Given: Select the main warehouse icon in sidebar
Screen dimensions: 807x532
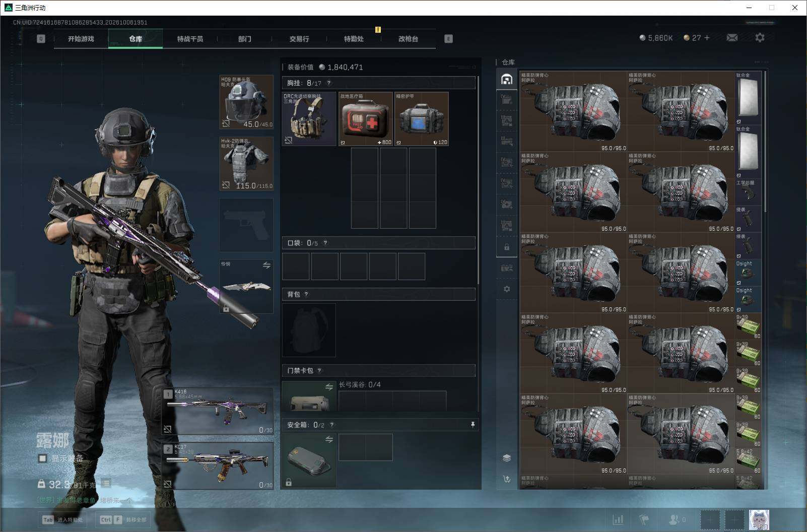Looking at the screenshot, I should (x=507, y=79).
